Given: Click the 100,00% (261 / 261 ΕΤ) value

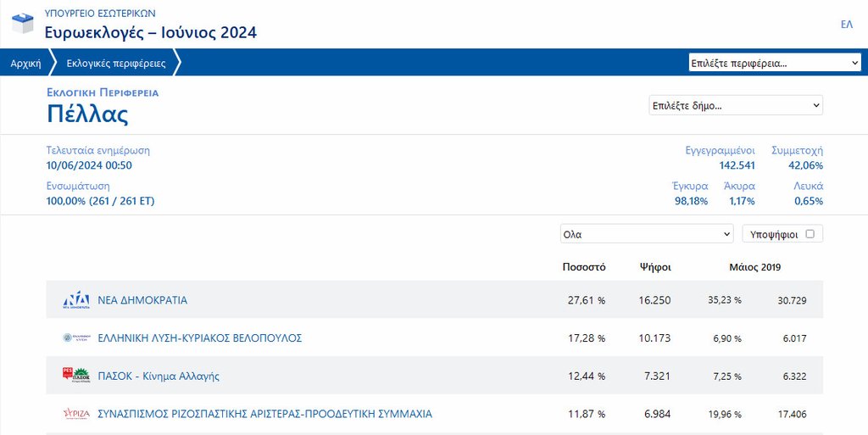Looking at the screenshot, I should tap(100, 201).
